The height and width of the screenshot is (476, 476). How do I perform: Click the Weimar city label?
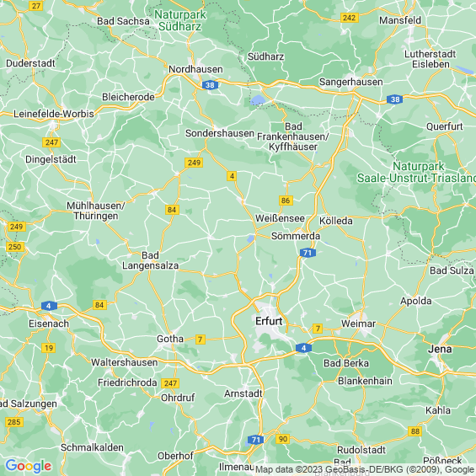pyautogui.click(x=358, y=324)
